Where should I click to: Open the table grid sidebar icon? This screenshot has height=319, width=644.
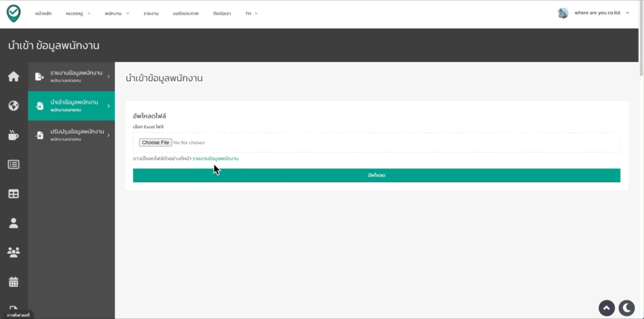click(x=13, y=194)
